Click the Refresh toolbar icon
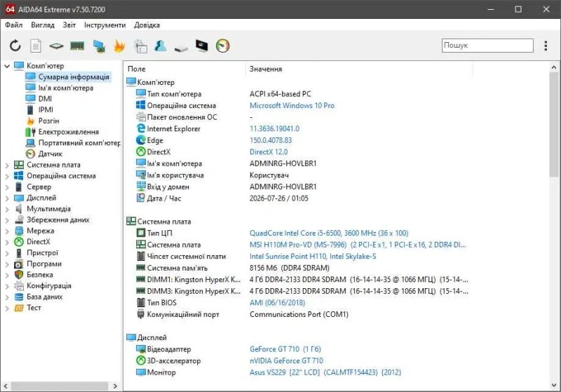 pyautogui.click(x=15, y=46)
